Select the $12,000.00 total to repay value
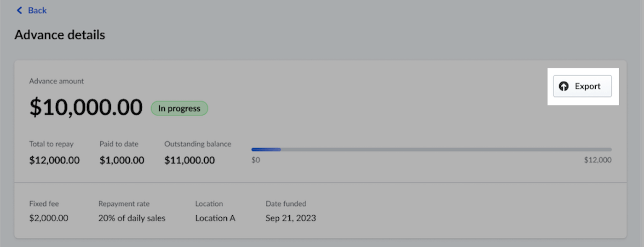Image resolution: width=644 pixels, height=247 pixels. pyautogui.click(x=54, y=160)
